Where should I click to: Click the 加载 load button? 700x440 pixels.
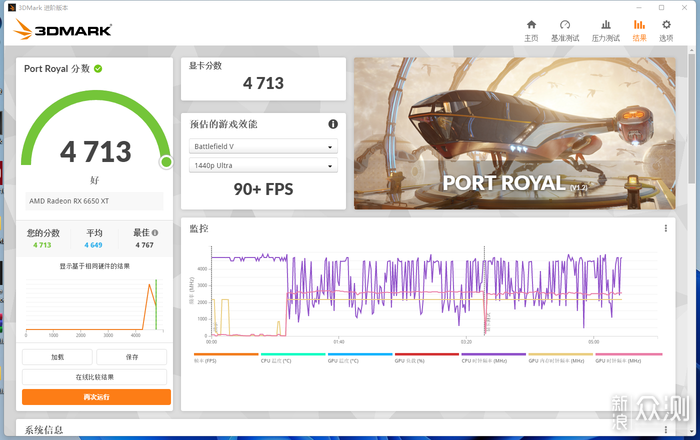click(x=58, y=357)
